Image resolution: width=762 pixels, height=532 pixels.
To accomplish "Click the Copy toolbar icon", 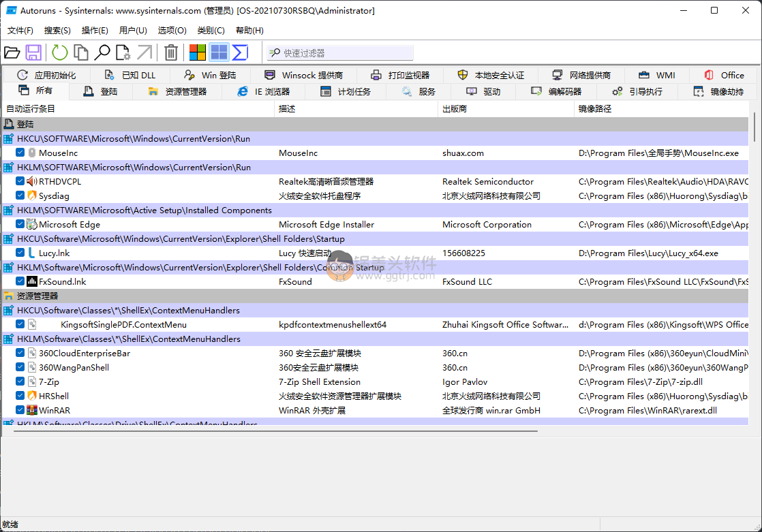I will click(80, 52).
